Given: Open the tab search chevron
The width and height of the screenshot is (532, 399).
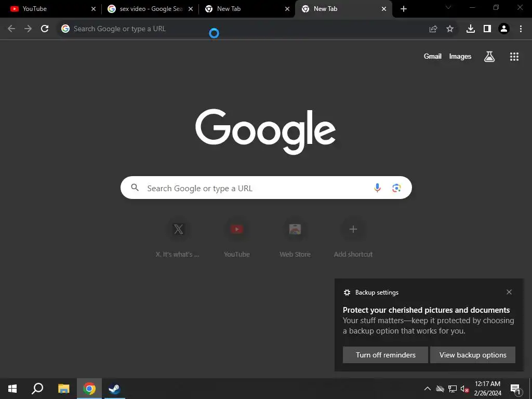Looking at the screenshot, I should click(x=448, y=7).
